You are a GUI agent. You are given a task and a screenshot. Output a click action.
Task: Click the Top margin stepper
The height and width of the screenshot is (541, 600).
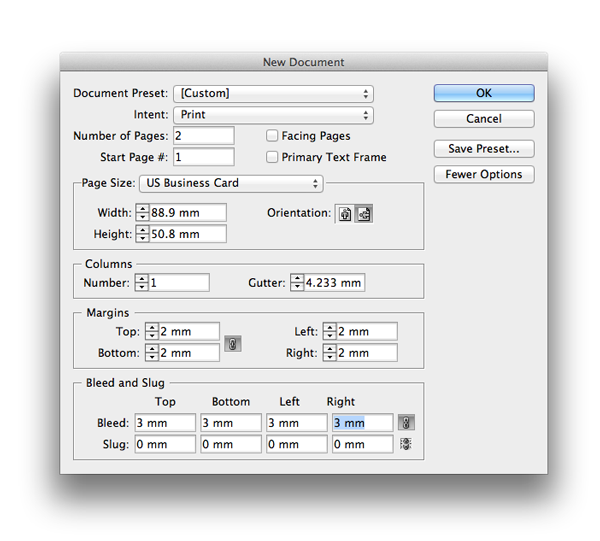click(152, 331)
